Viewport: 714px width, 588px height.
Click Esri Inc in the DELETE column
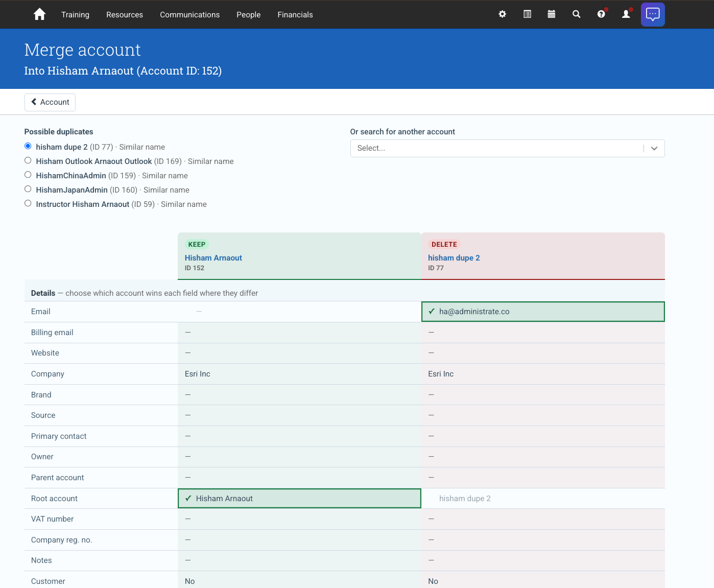(x=441, y=374)
